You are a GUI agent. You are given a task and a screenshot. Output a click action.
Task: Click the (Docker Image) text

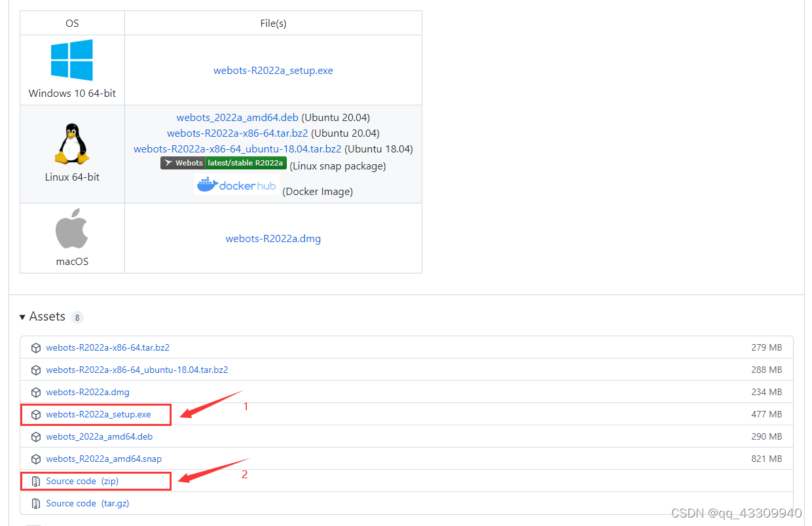point(318,192)
